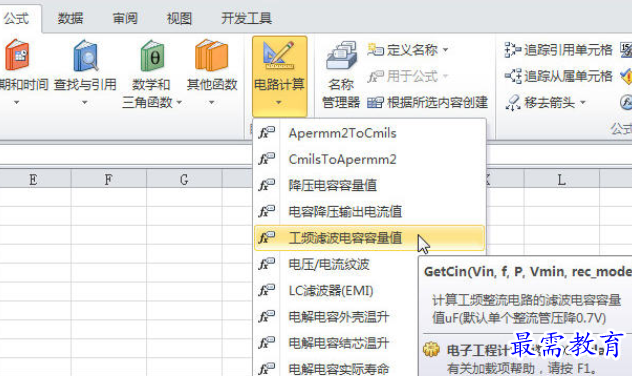The image size is (632, 376).
Task: Select Apermm2ToCmils function
Action: click(x=369, y=133)
